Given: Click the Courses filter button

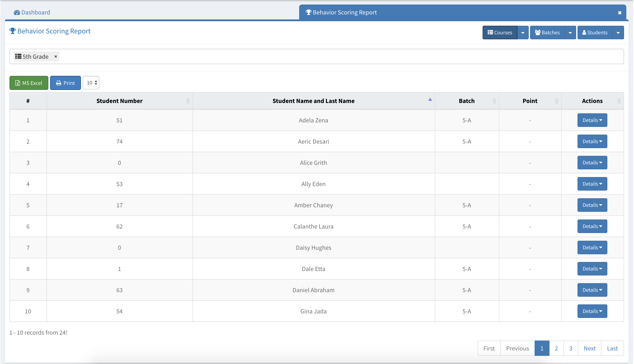Looking at the screenshot, I should pyautogui.click(x=500, y=33).
